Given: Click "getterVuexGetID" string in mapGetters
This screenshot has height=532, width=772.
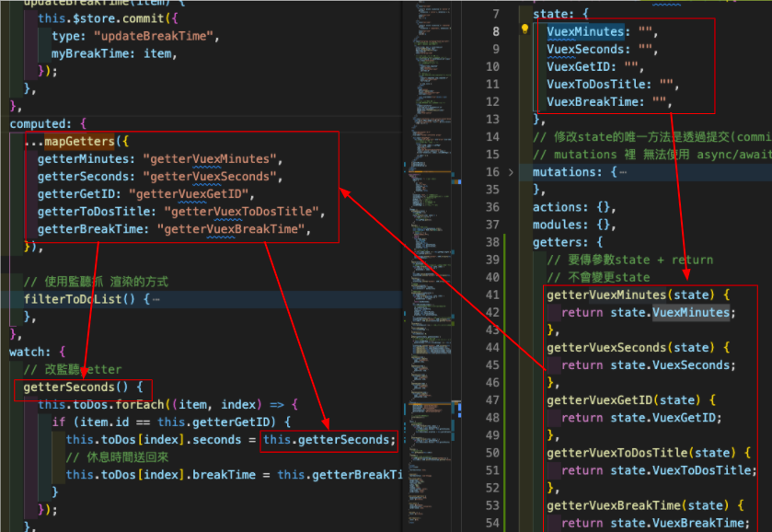Looking at the screenshot, I should pos(189,194).
